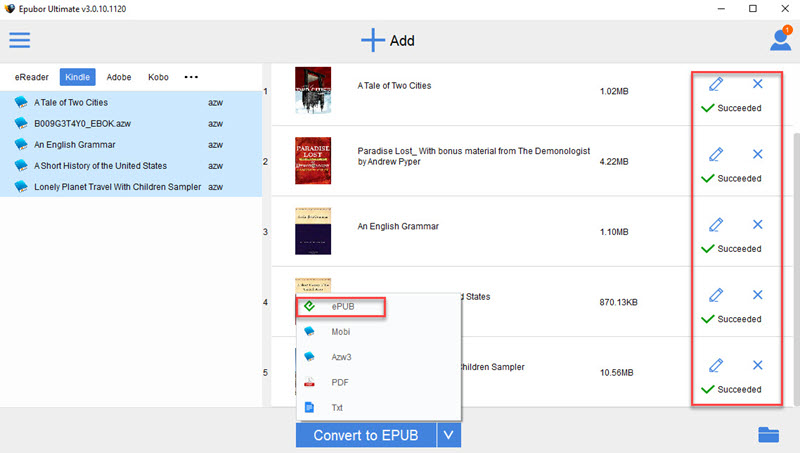This screenshot has height=453, width=800.
Task: Click the vertical scrollbar of book list
Action: tap(796, 268)
